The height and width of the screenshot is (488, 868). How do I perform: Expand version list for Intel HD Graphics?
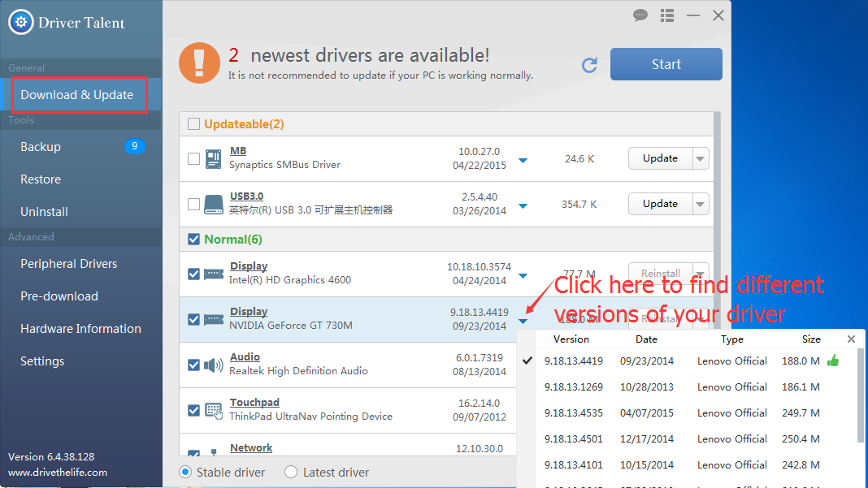[523, 275]
